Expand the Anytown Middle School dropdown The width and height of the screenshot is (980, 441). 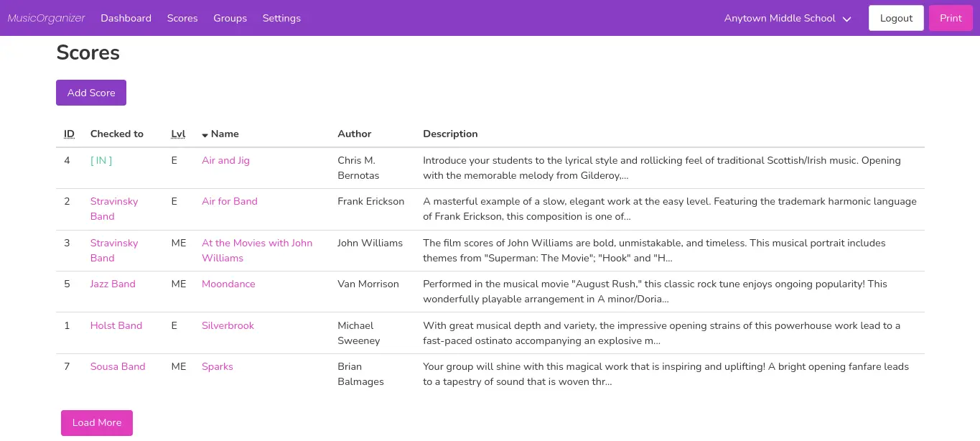(x=788, y=18)
